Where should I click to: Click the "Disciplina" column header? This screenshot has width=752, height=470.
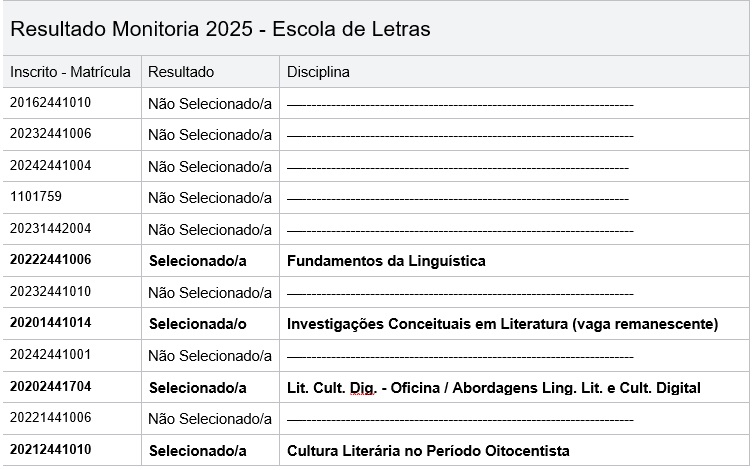318,72
